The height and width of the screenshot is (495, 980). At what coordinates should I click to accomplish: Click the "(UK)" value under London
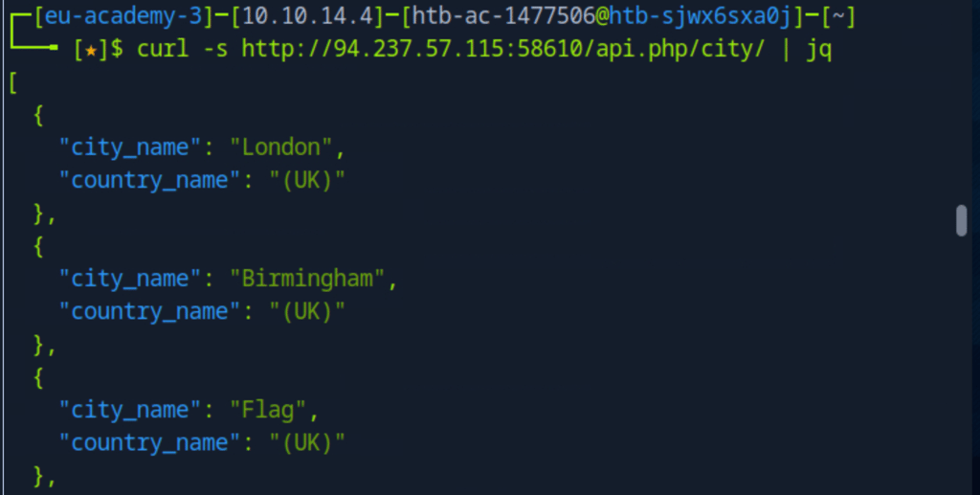click(307, 181)
